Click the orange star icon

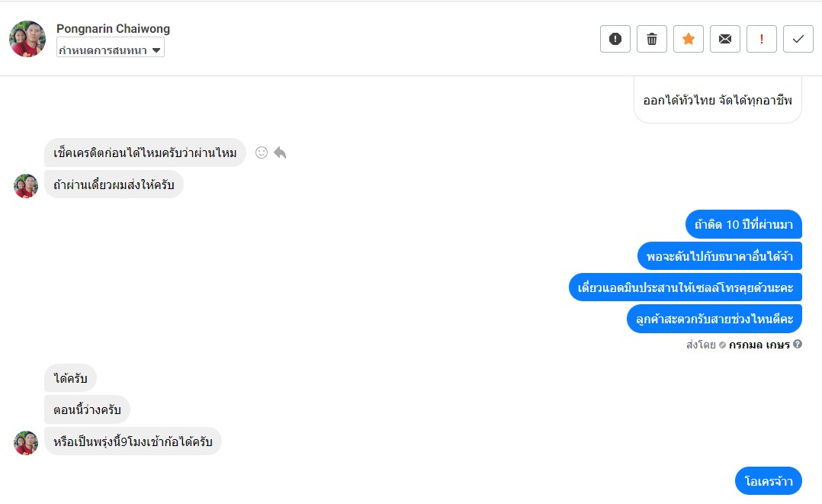coord(688,39)
